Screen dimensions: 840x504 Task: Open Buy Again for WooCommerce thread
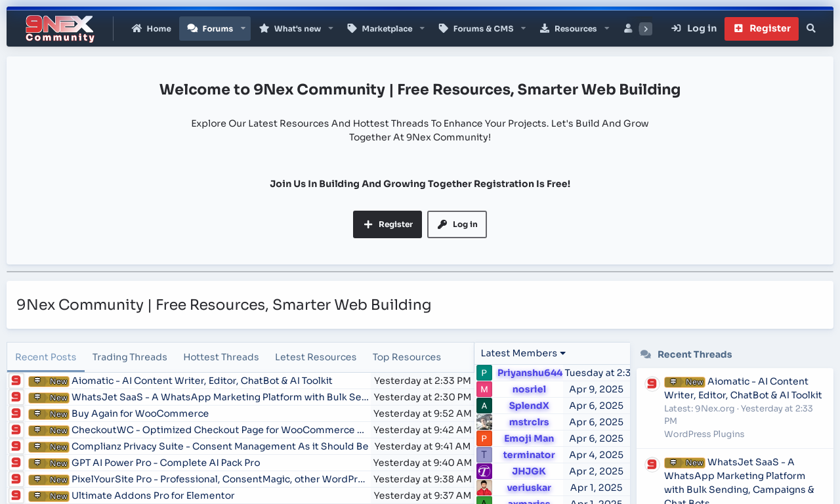point(140,413)
